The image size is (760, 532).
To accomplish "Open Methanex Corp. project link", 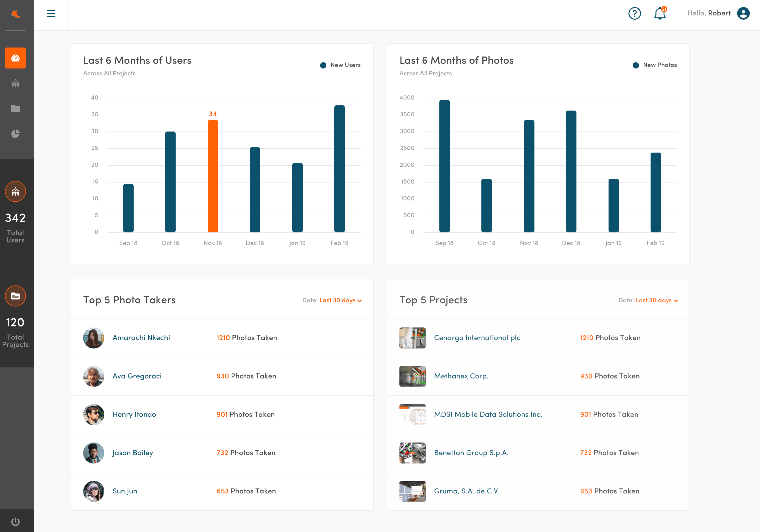I will (x=461, y=376).
